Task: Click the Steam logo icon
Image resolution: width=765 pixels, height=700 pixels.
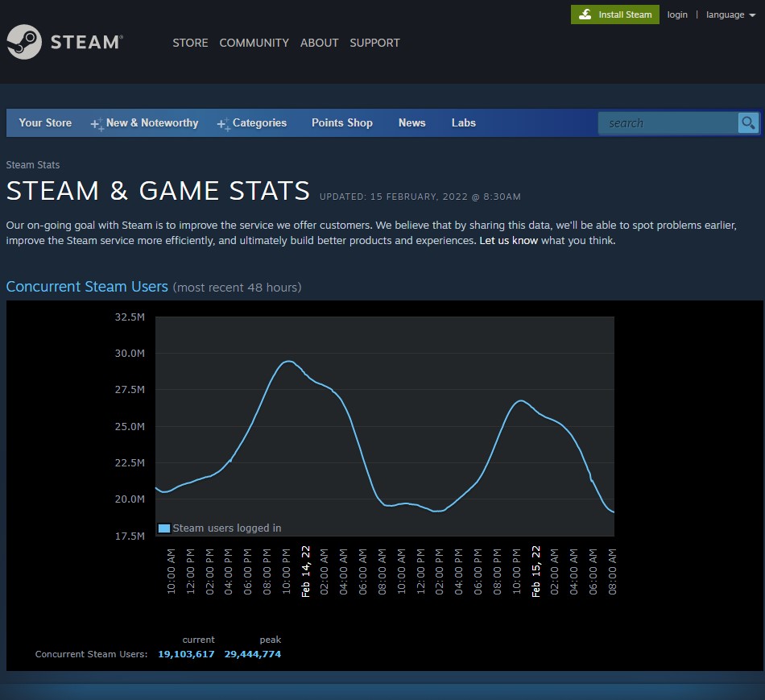Action: [x=24, y=42]
